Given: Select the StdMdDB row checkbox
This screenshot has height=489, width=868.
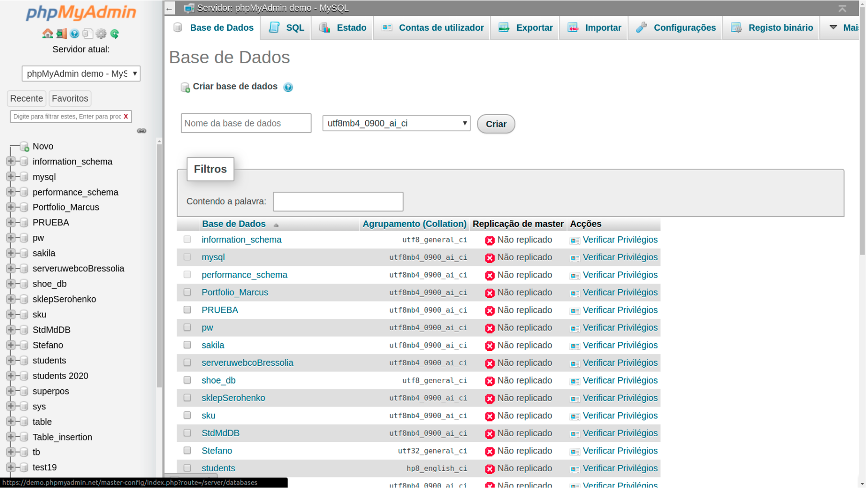Looking at the screenshot, I should [187, 433].
